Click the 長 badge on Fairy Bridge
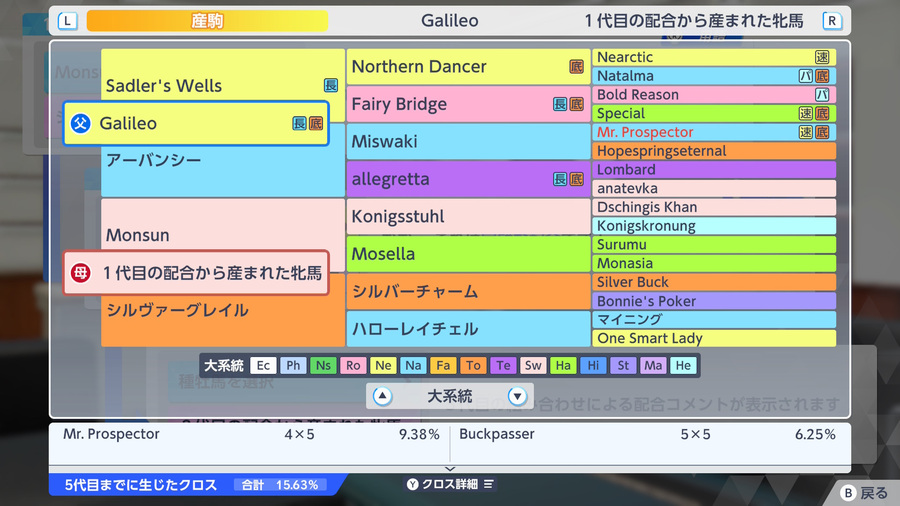 pyautogui.click(x=560, y=104)
